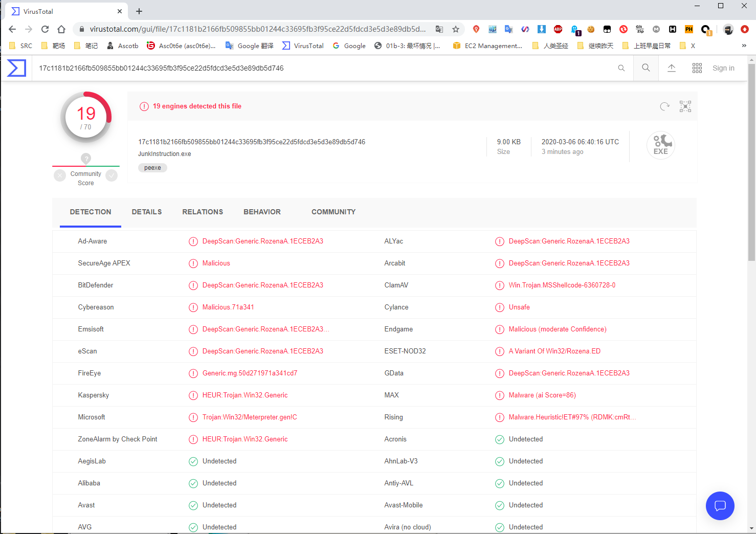Switch to the BEHAVIOR tab
756x534 pixels.
tap(262, 212)
